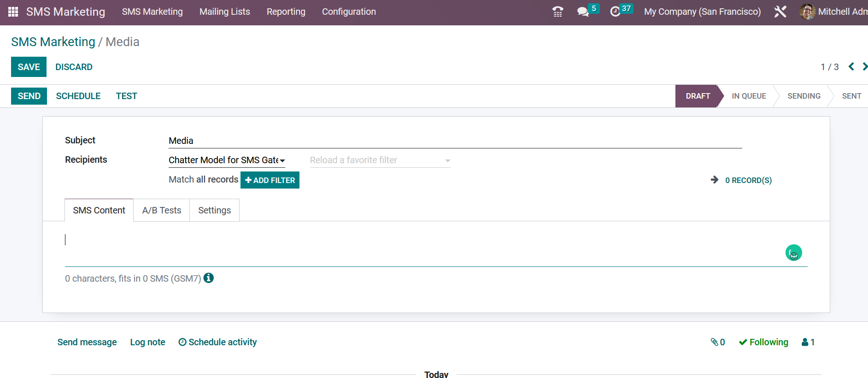Open 0 RECORD(S) link
The image size is (868, 378).
click(748, 180)
